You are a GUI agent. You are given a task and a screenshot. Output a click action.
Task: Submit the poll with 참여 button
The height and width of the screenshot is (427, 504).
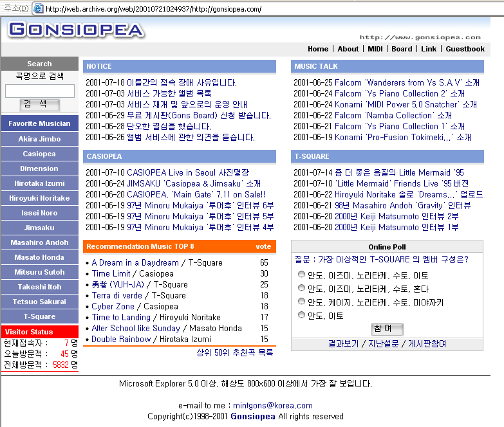387,329
